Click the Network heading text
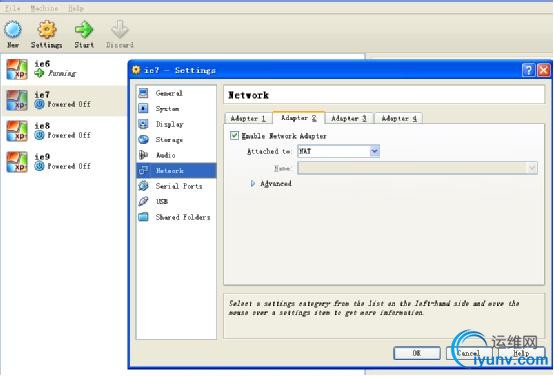The width and height of the screenshot is (554, 376). (248, 95)
